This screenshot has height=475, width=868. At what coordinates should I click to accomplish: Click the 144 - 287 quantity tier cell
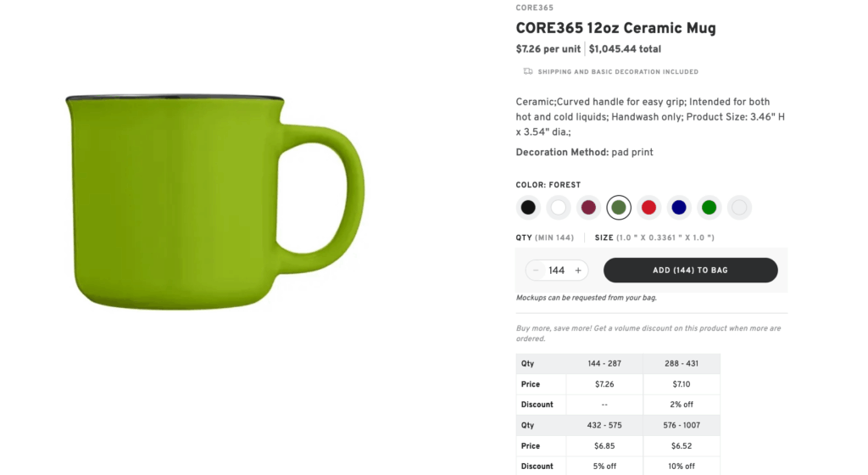[604, 364]
